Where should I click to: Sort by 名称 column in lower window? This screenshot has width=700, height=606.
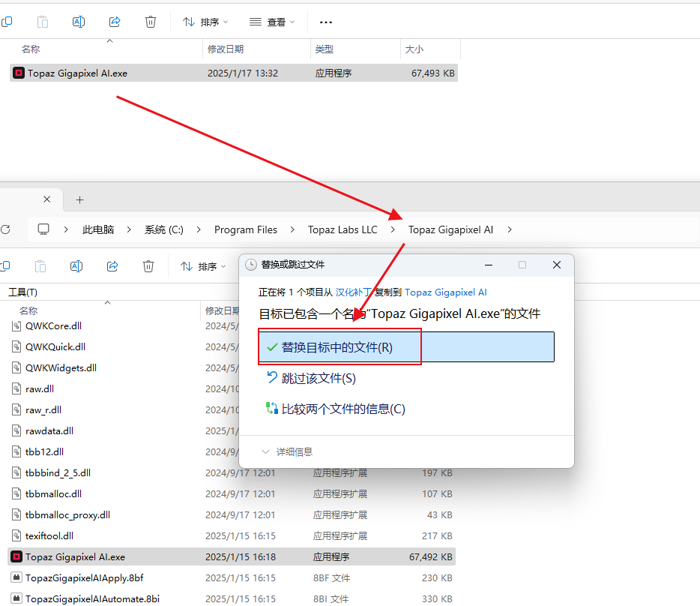point(28,310)
